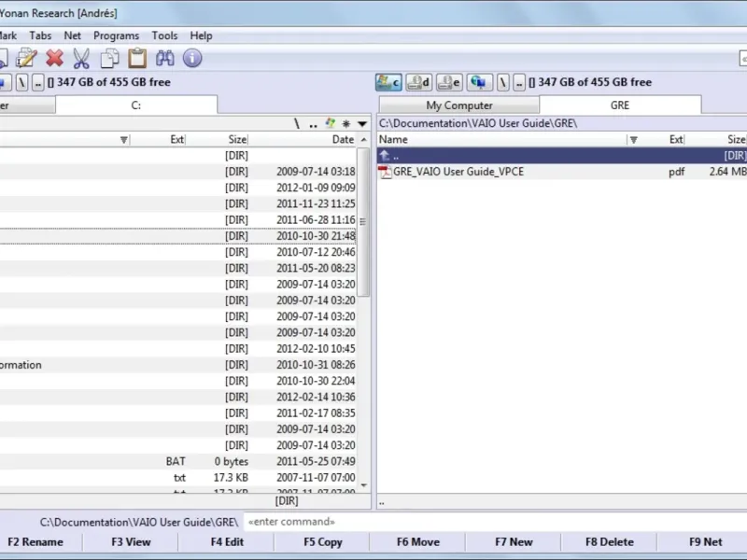The width and height of the screenshot is (747, 560).
Task: Click sort arrow in left panel name header
Action: point(124,140)
